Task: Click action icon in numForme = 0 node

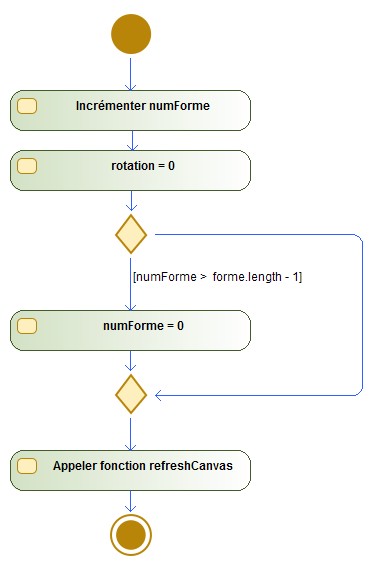Action: tap(27, 326)
